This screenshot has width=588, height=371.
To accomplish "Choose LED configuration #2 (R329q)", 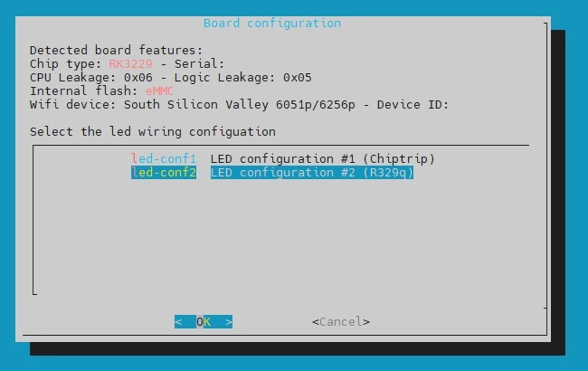I will [311, 173].
